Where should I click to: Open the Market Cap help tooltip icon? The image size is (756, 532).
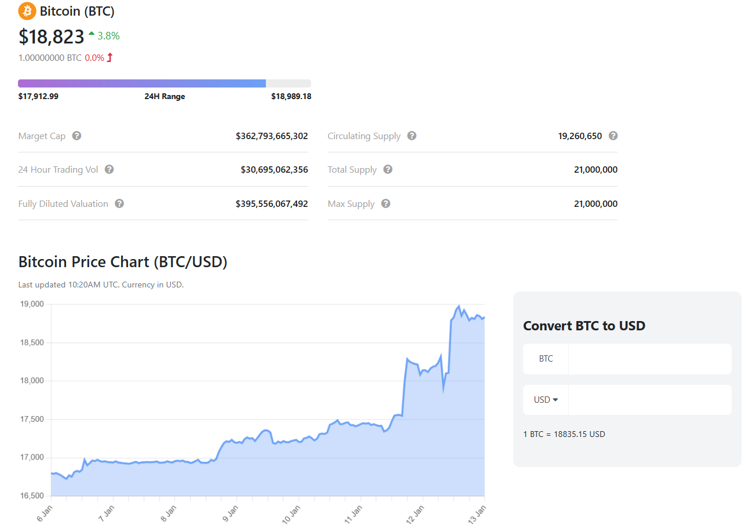point(76,136)
